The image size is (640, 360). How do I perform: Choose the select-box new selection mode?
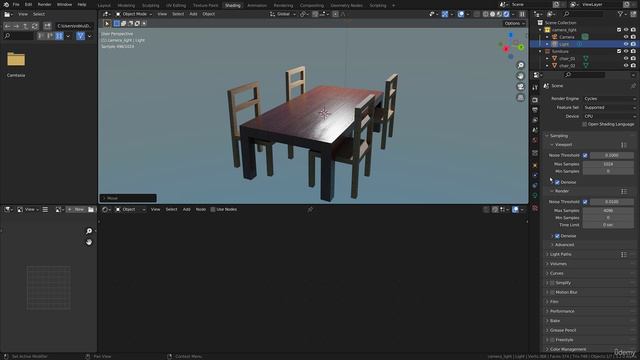[x=117, y=23]
